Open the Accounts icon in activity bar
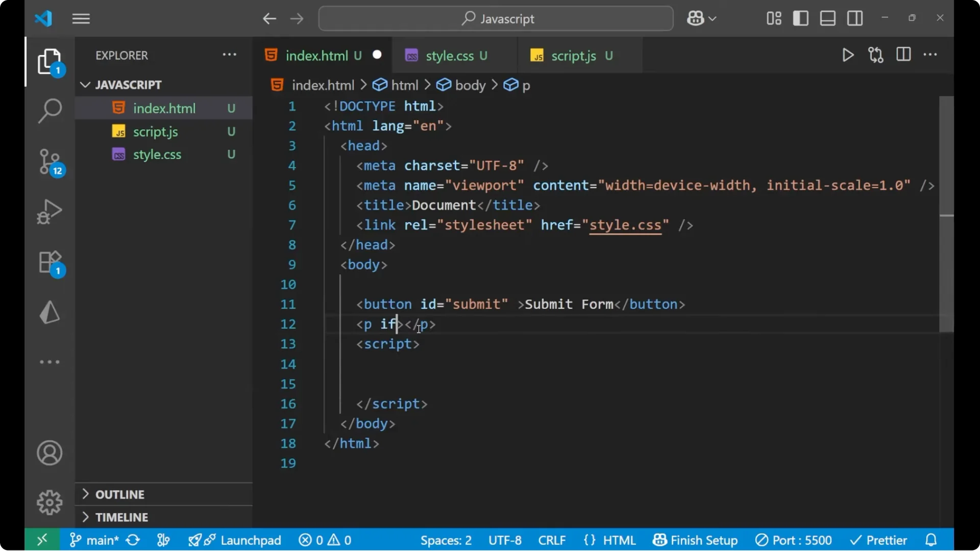 click(x=49, y=453)
